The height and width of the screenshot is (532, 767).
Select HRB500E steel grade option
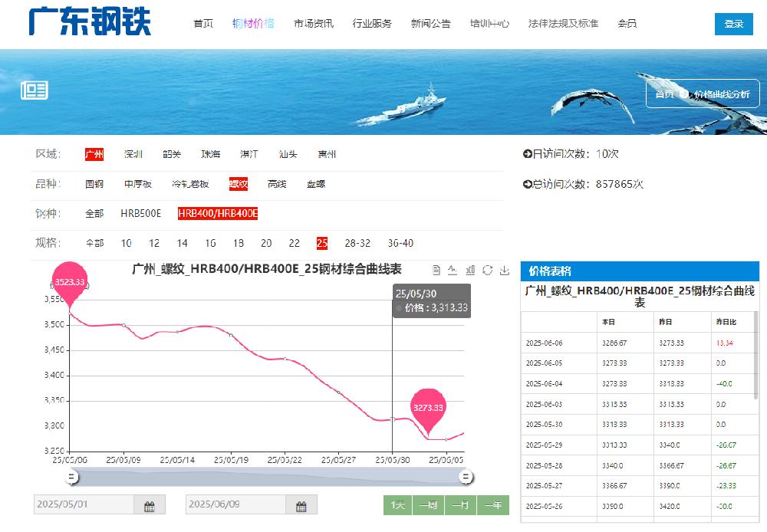click(141, 213)
